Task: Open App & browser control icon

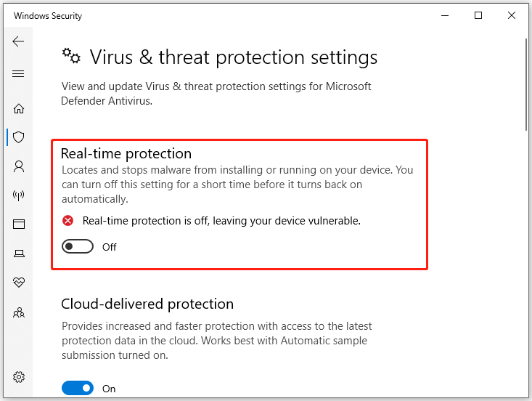Action: click(x=19, y=224)
